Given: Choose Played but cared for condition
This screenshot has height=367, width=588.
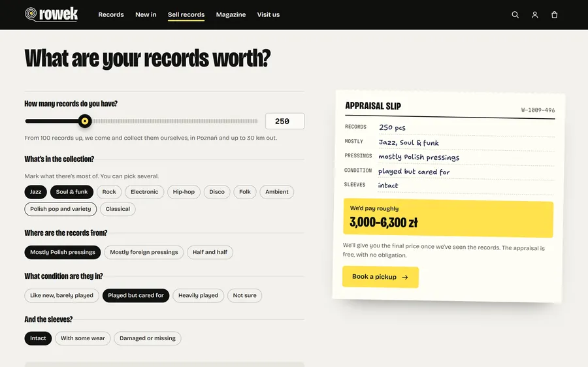Looking at the screenshot, I should tap(136, 295).
